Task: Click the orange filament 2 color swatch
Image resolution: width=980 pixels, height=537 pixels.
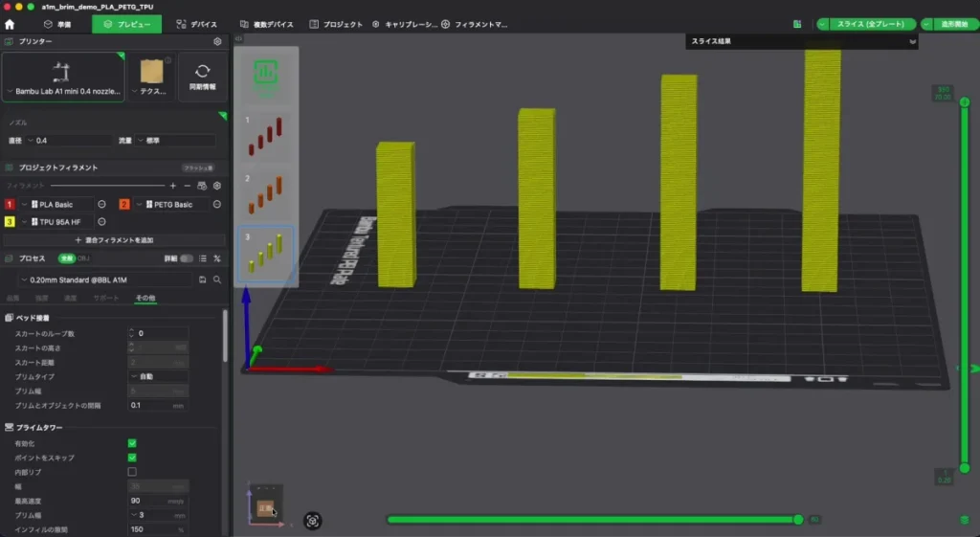Action: click(x=124, y=205)
